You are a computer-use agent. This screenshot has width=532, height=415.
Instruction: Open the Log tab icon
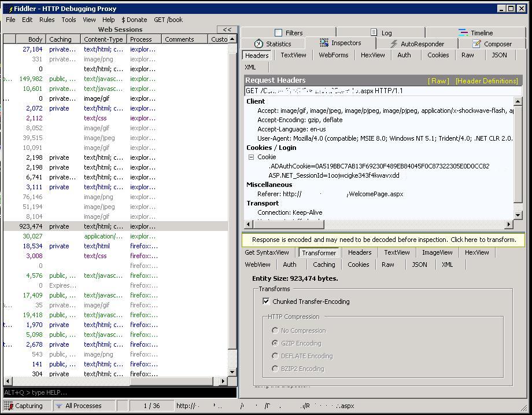(x=374, y=33)
